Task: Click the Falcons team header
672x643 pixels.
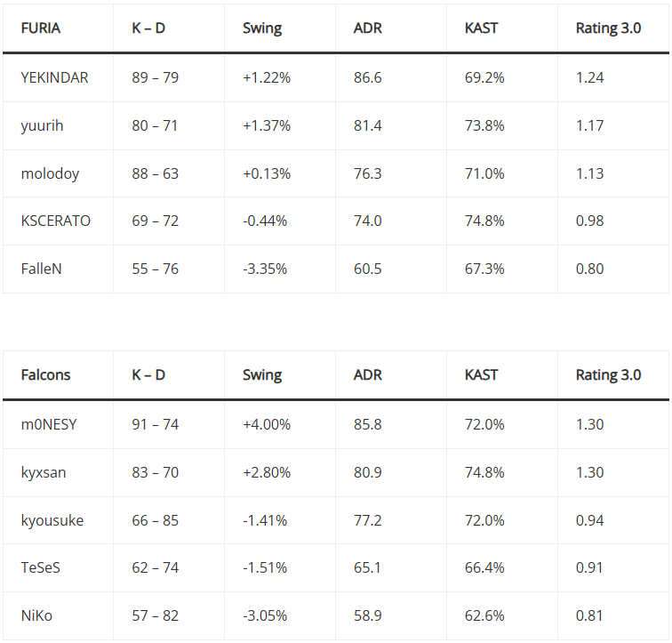Action: tap(45, 374)
